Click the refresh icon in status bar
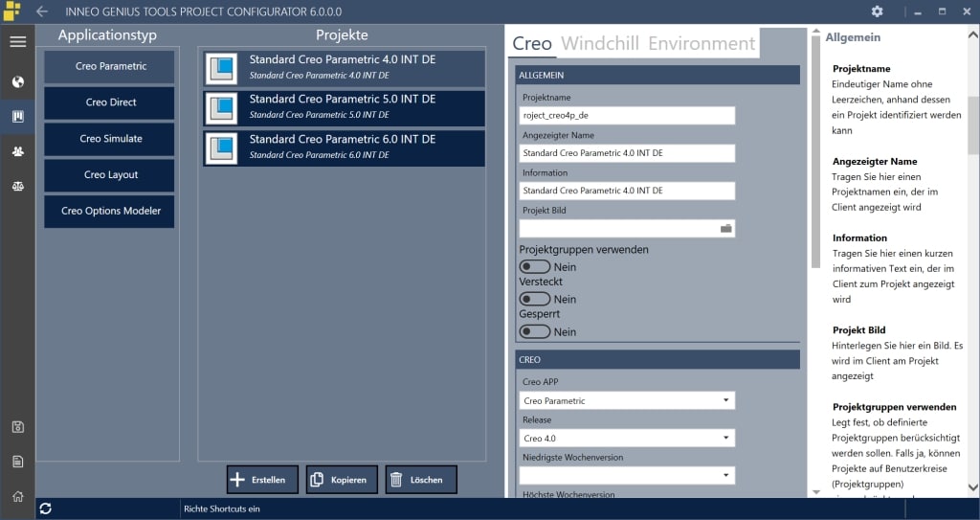This screenshot has height=520, width=980. tap(45, 509)
